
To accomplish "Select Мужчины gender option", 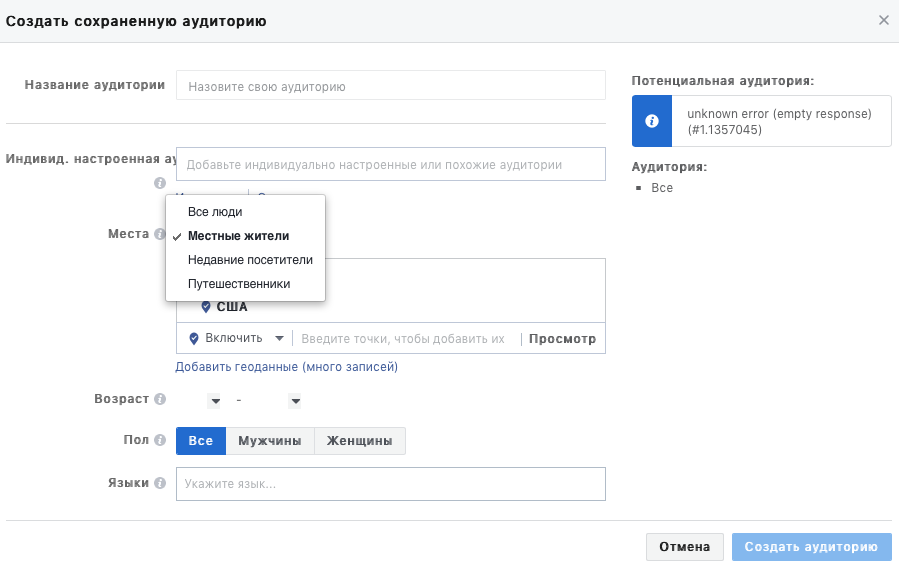I will pyautogui.click(x=269, y=441).
